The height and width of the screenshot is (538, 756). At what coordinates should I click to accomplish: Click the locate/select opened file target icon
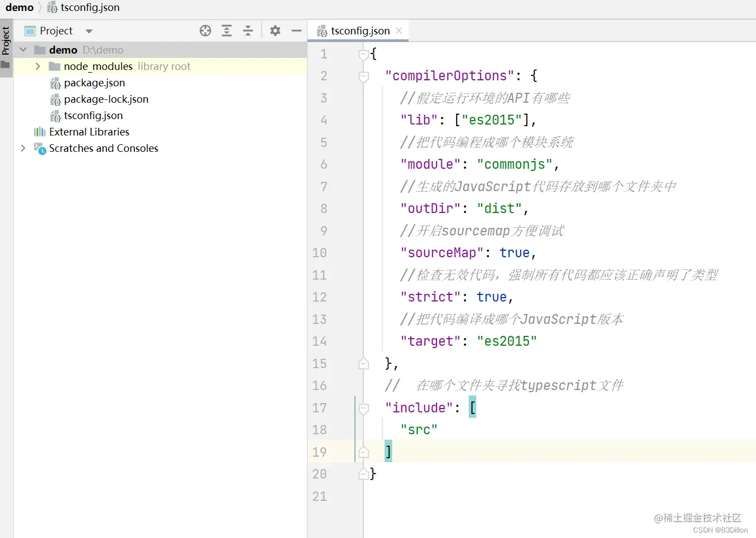[205, 31]
